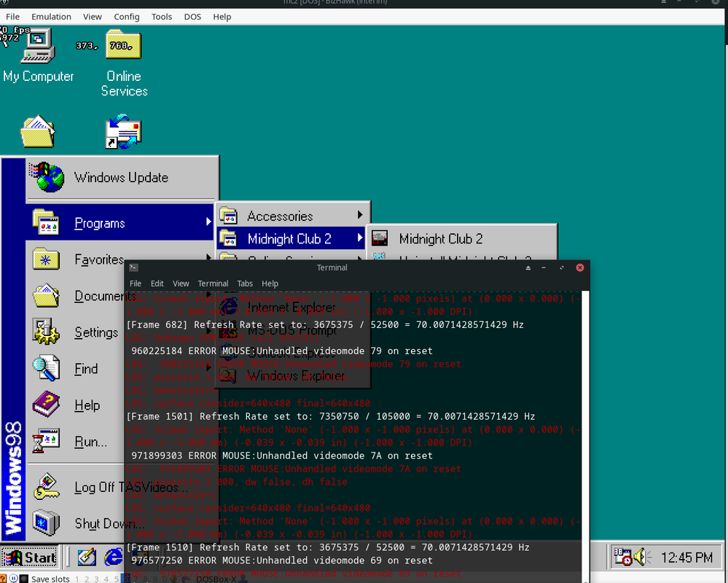Click the Accessories program group icon
Screen dimensions: 728x583
(228, 216)
